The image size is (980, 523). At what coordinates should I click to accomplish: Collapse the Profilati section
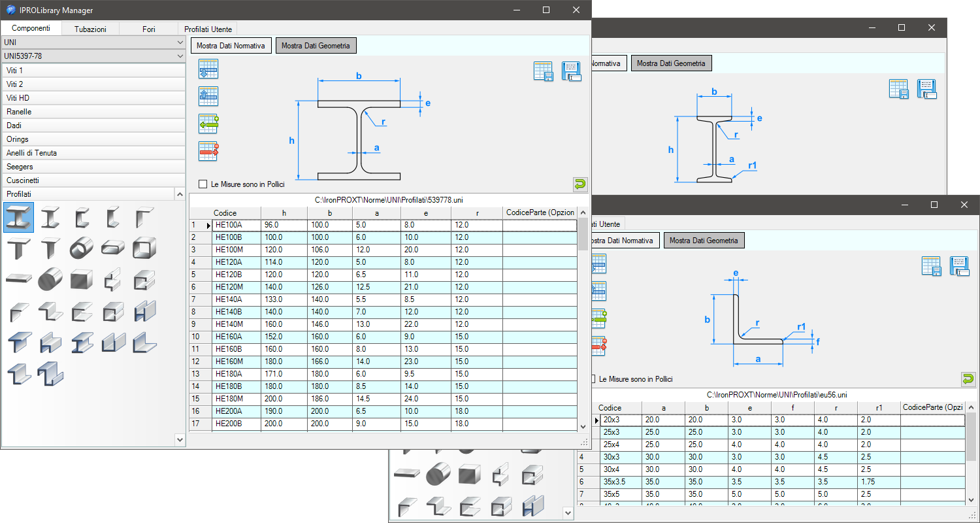pos(180,194)
